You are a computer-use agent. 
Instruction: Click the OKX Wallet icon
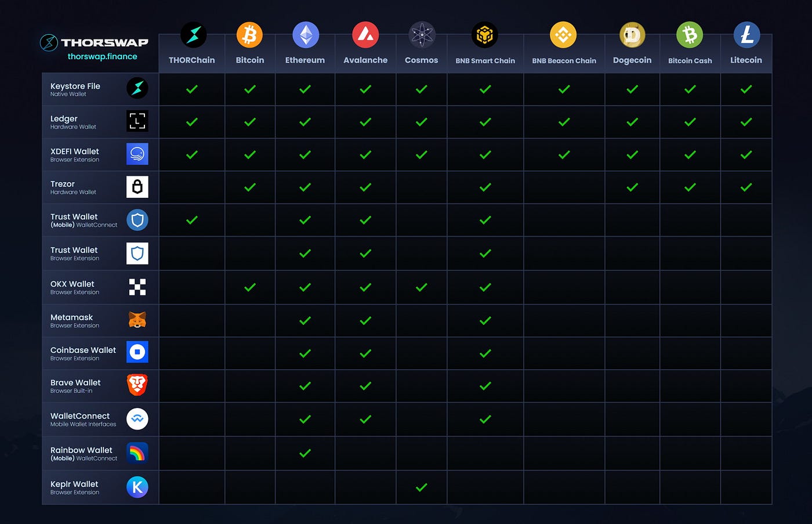pyautogui.click(x=137, y=287)
